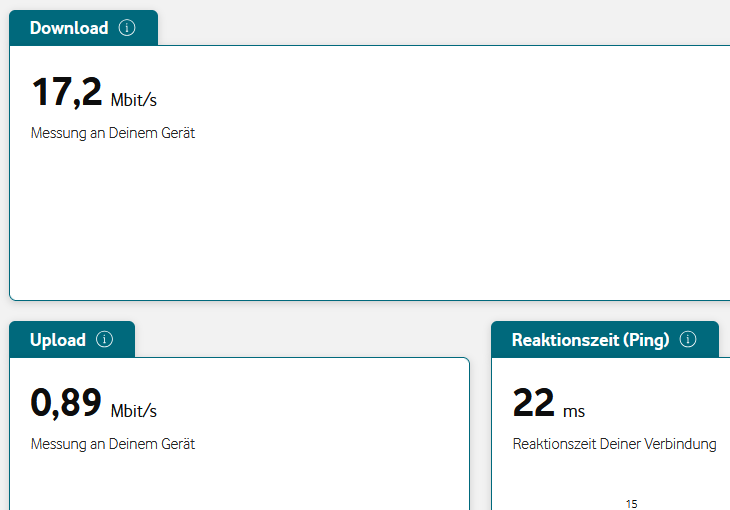Click the Reaktionszeit (Ping) header label

pyautogui.click(x=590, y=340)
